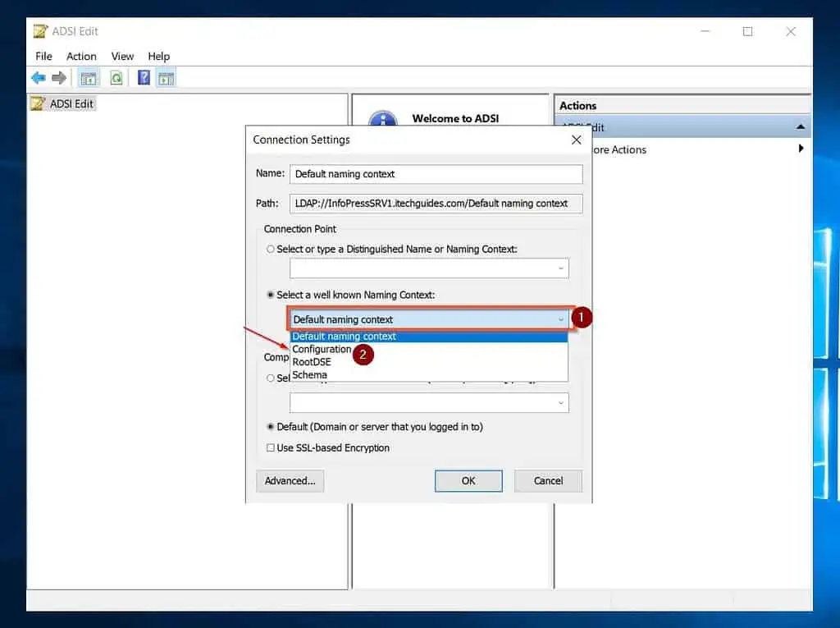Click the Path field with LDAP URL
Viewport: 840px width, 628px height.
click(x=436, y=204)
